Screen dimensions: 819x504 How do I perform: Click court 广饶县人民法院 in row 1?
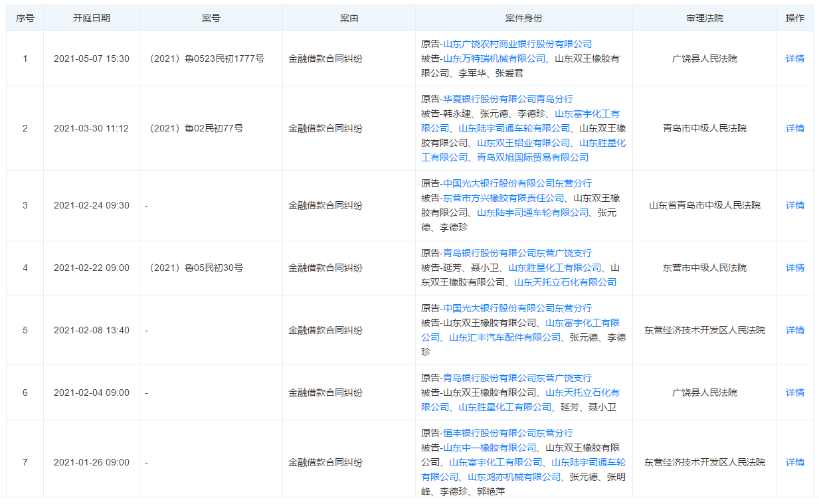[705, 58]
